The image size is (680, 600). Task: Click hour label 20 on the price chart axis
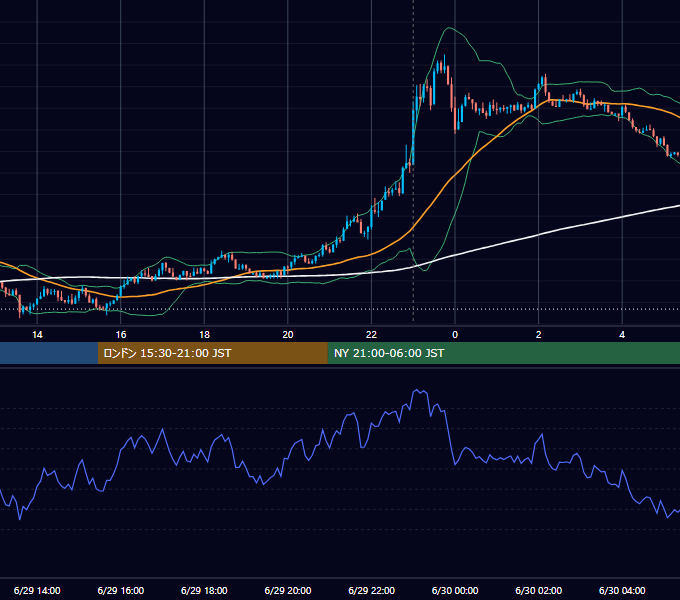(x=288, y=335)
